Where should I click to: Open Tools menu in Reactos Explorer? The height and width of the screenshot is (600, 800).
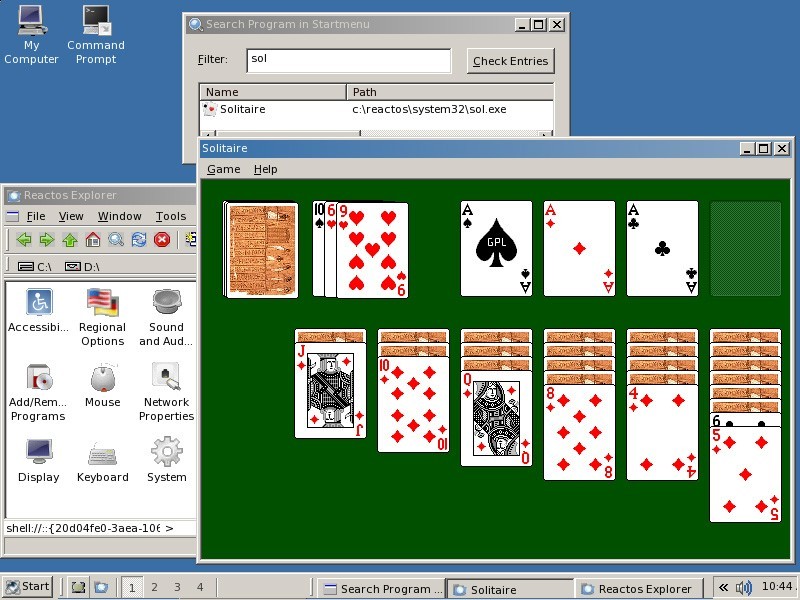[x=170, y=216]
